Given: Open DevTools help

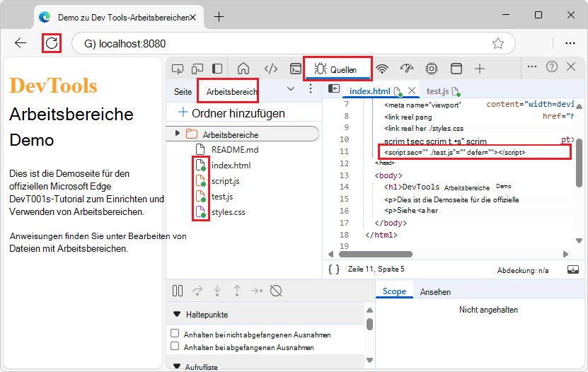Looking at the screenshot, I should pos(552,66).
